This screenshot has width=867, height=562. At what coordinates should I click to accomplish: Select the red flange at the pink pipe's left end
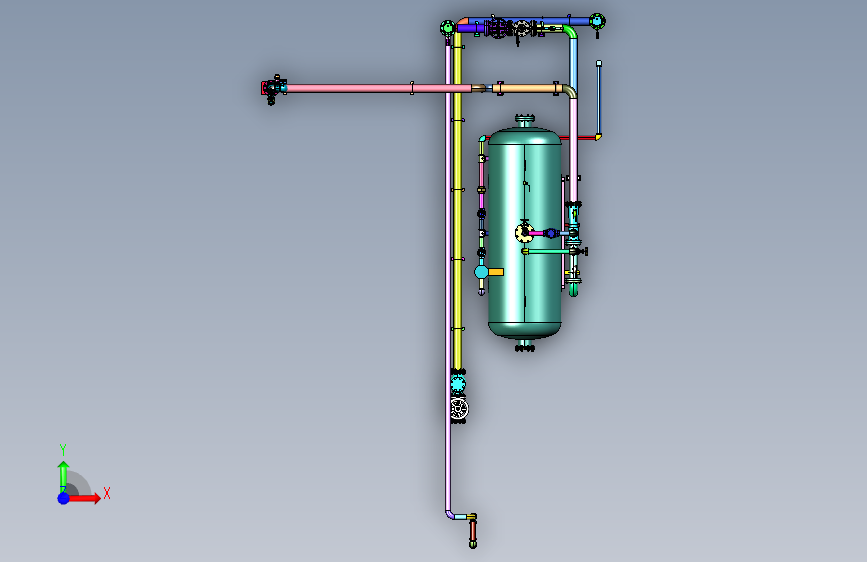pos(264,87)
